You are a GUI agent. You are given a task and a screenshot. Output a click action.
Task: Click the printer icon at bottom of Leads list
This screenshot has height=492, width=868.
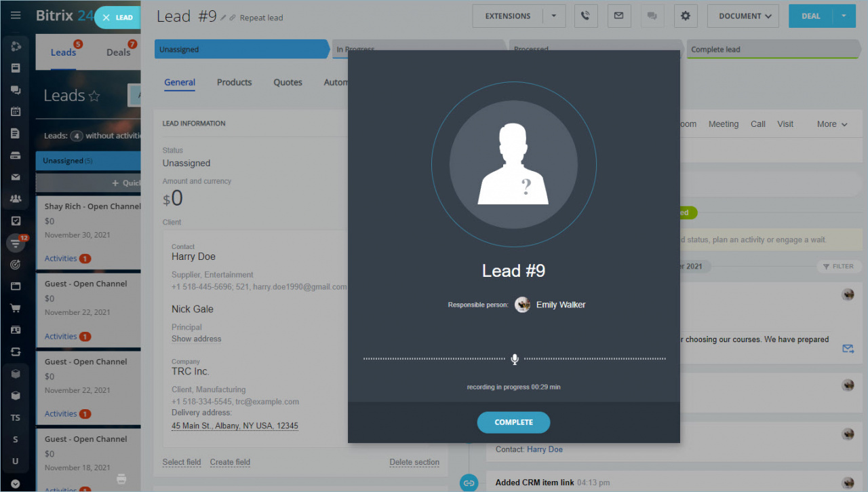121,478
